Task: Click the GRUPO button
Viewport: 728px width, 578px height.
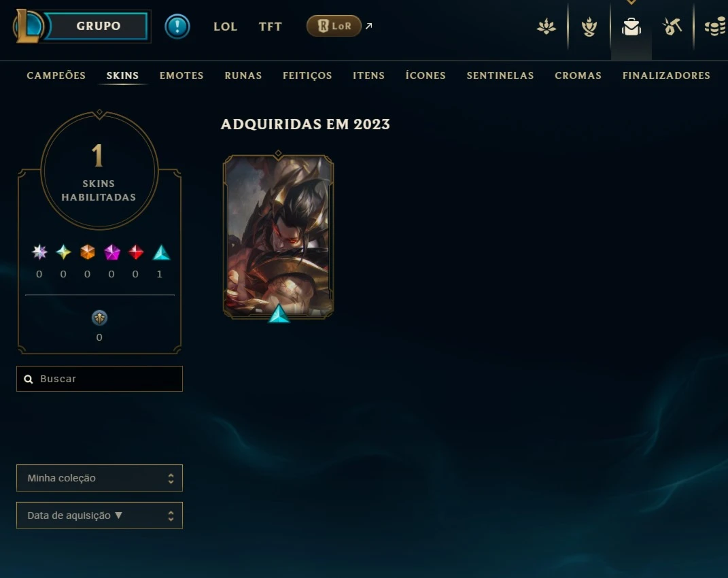Action: pos(98,26)
